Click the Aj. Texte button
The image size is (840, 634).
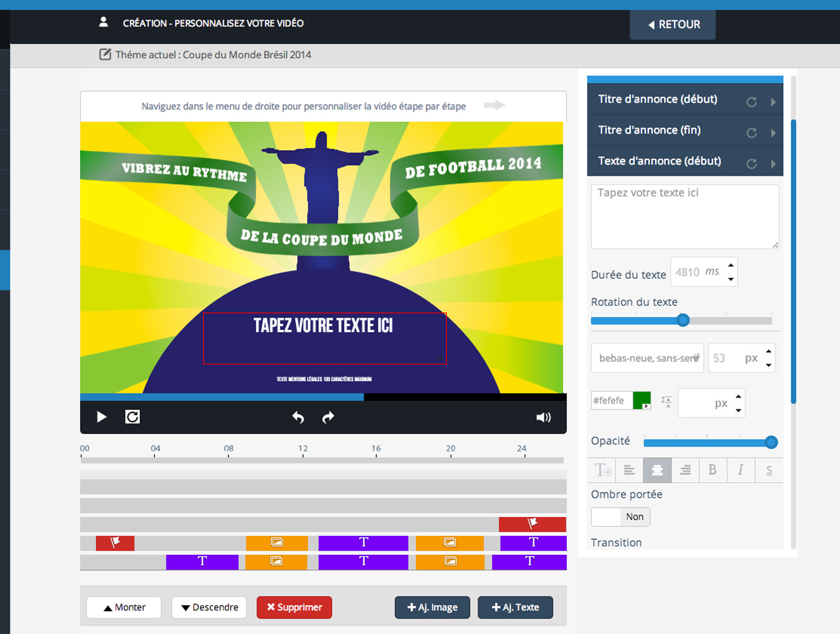coord(515,608)
